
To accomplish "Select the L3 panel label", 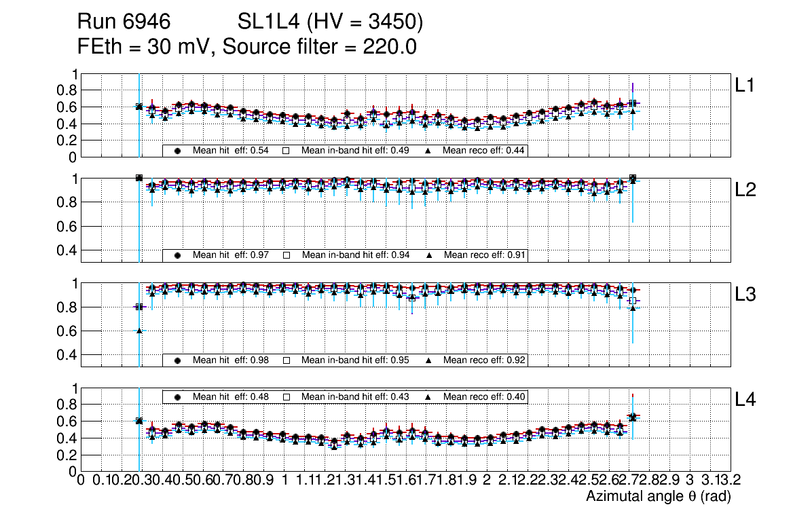I will (x=745, y=295).
